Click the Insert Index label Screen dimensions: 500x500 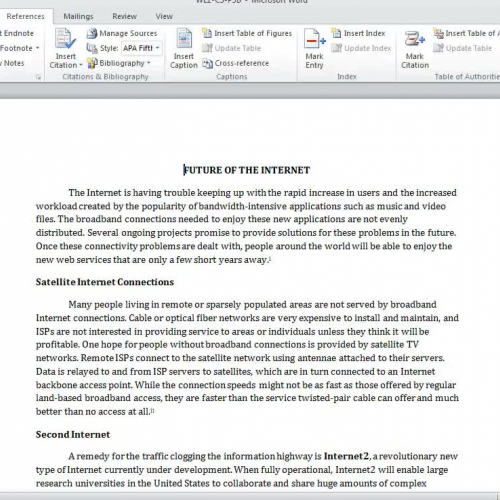point(364,33)
